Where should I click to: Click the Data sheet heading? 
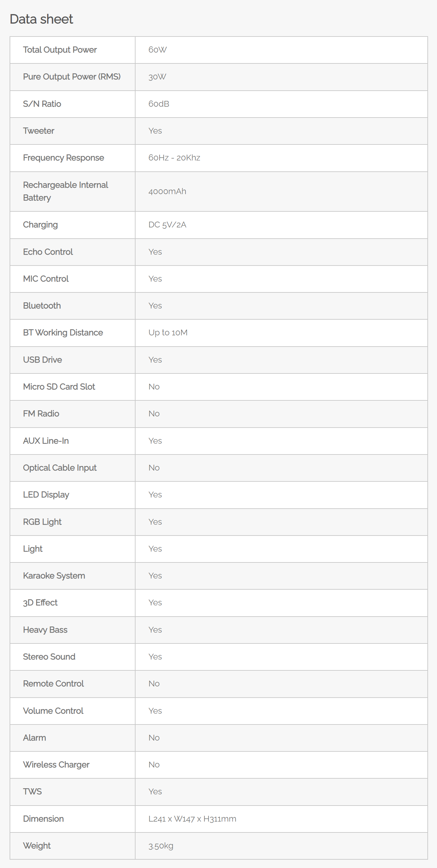[41, 19]
